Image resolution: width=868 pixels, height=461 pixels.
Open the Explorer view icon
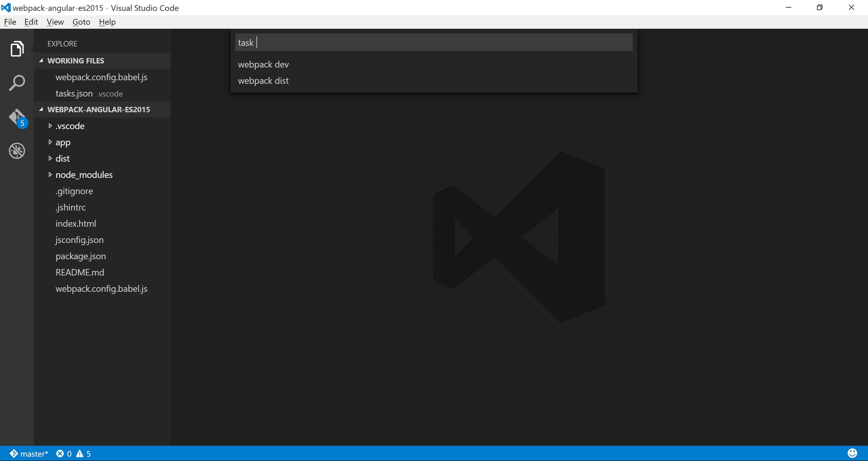(x=17, y=49)
